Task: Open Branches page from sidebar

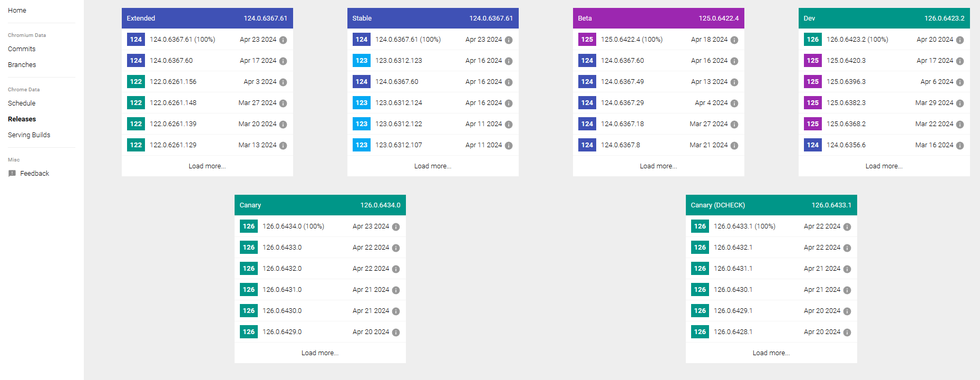Action: click(x=22, y=65)
